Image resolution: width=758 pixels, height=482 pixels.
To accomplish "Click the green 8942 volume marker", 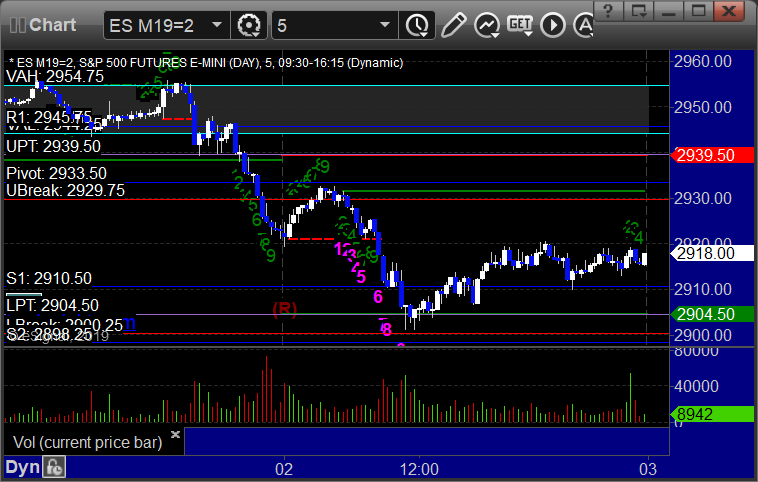I will [x=712, y=414].
